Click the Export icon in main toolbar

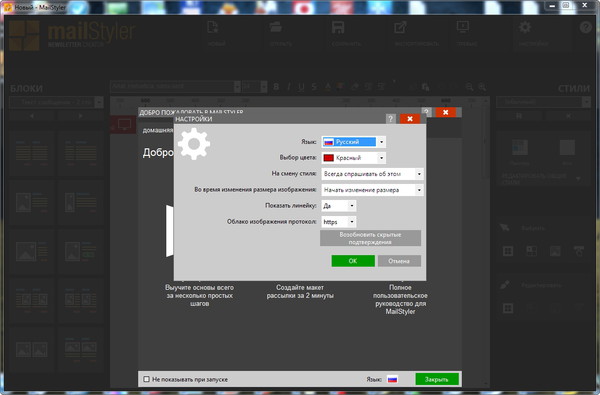point(400,28)
